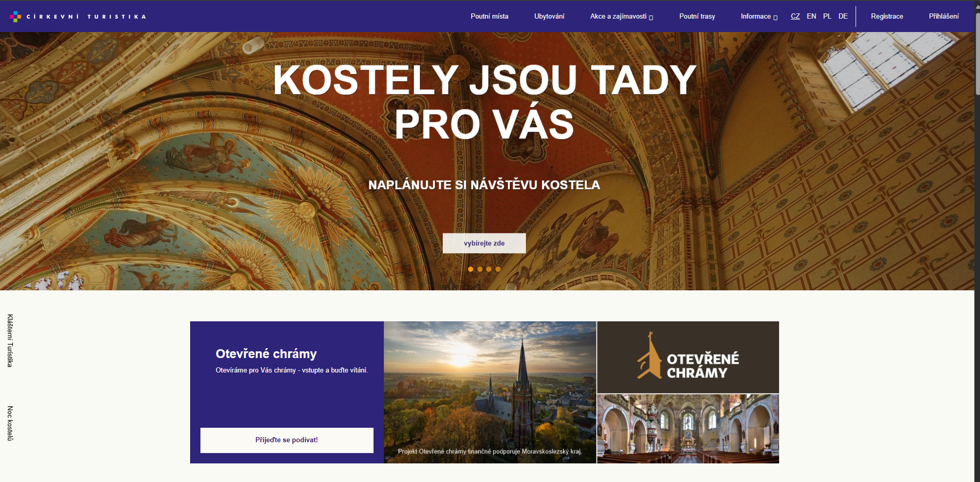
Task: Open the Poutní místa menu item
Action: click(x=489, y=17)
